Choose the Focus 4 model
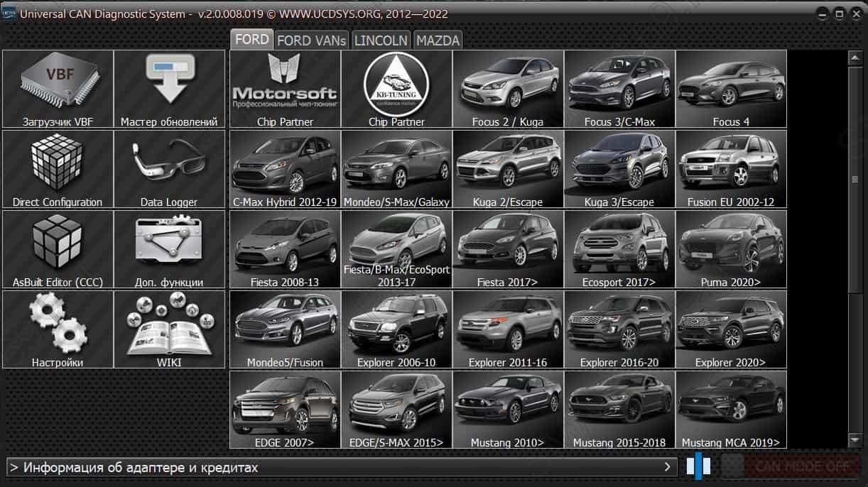This screenshot has height=487, width=868. point(731,89)
